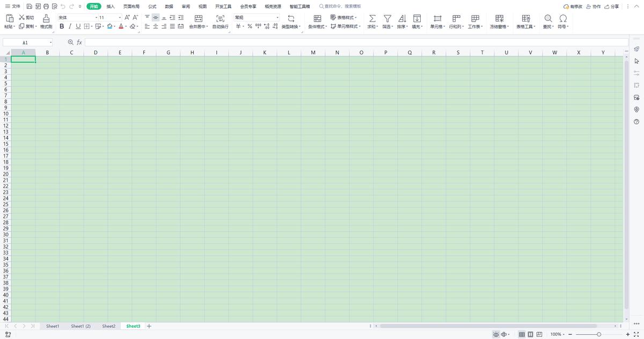
Task: Click the Redo arrow icon
Action: pos(71,6)
